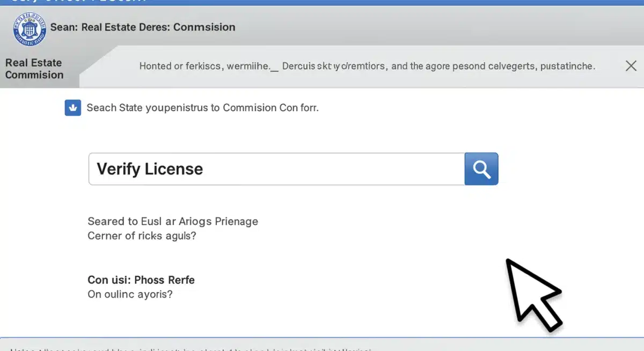The height and width of the screenshot is (351, 644).
Task: Click the magnifying glass search button
Action: point(481,169)
